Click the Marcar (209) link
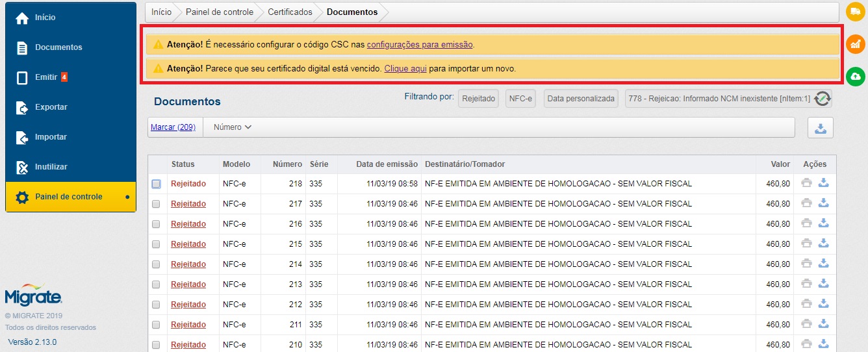This screenshot has width=868, height=352. (173, 127)
